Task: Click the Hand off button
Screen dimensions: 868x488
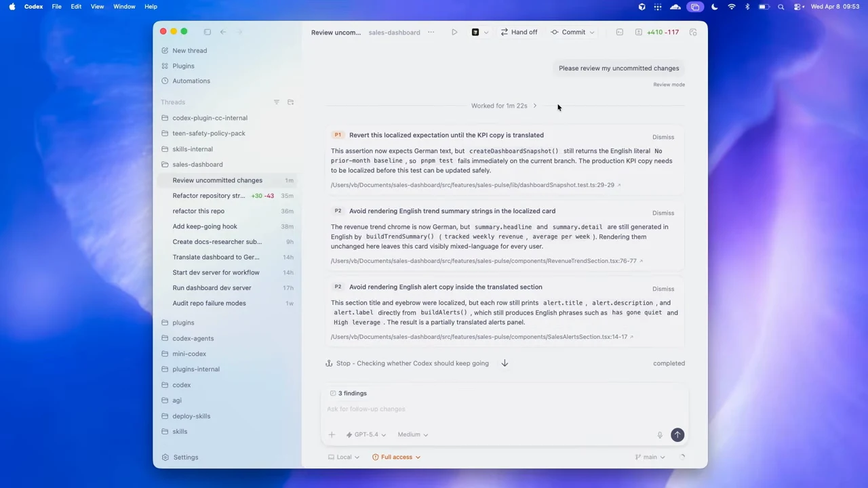Action: 519,32
